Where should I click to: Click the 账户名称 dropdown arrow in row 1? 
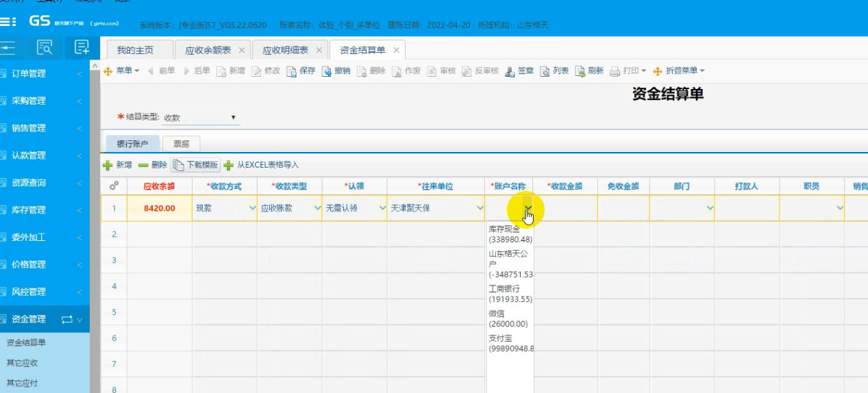point(528,208)
